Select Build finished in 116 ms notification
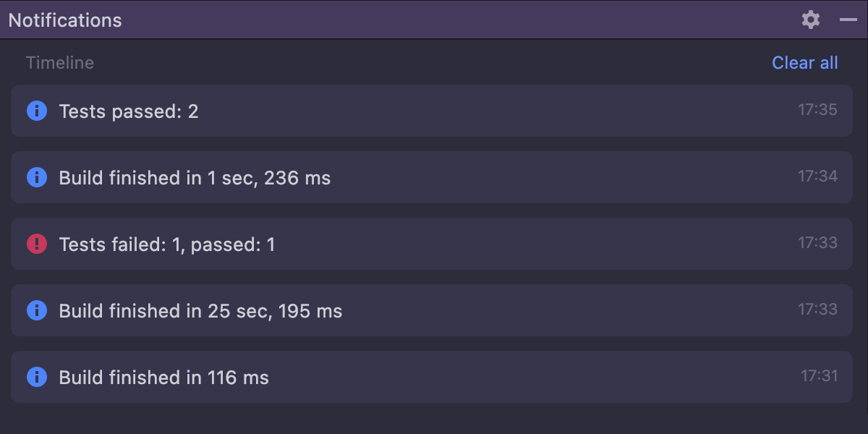Viewport: 868px width, 434px height. 163,378
